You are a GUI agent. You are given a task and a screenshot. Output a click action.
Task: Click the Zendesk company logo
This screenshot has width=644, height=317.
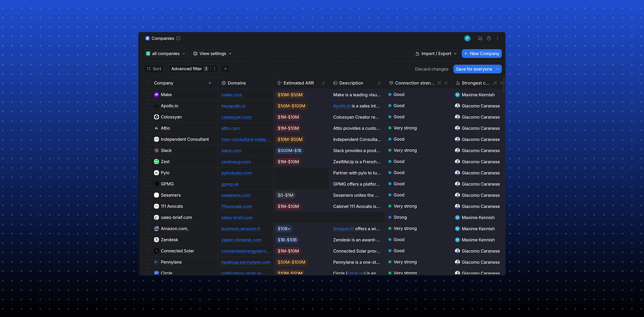(x=157, y=240)
